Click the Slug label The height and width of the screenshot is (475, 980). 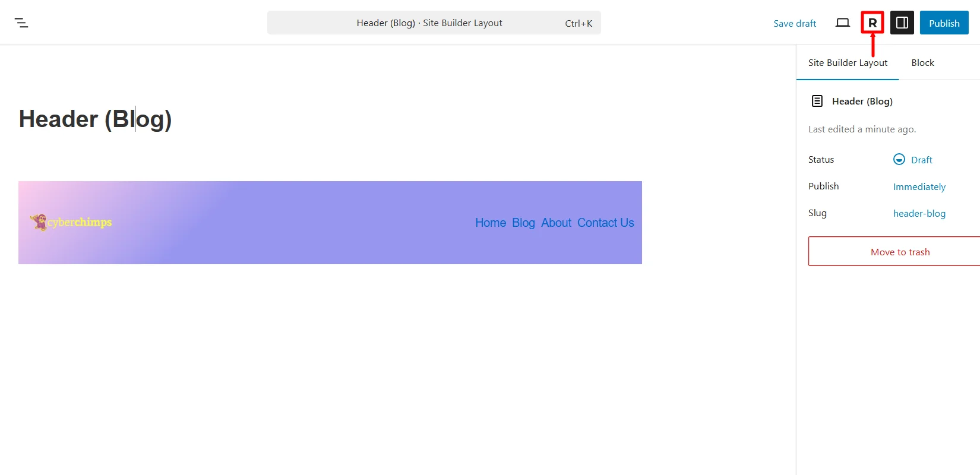tap(817, 213)
